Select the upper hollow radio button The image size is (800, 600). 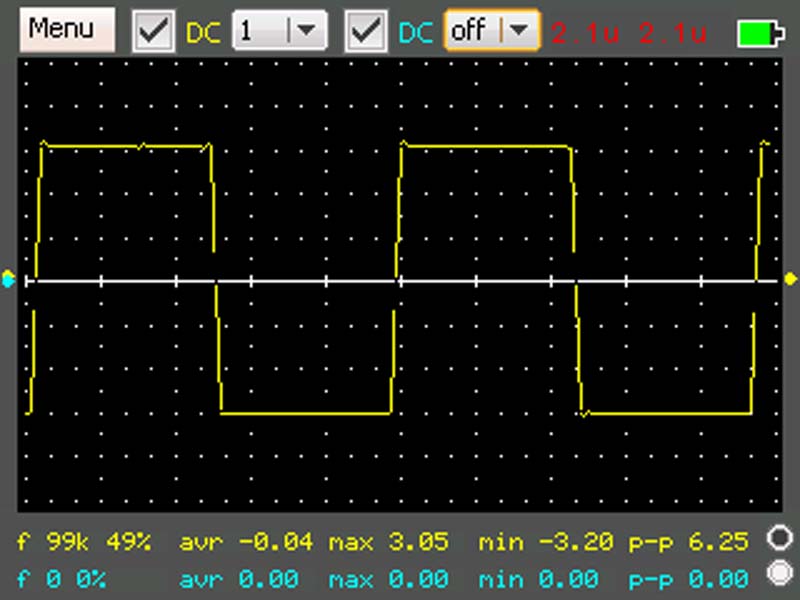tap(778, 539)
